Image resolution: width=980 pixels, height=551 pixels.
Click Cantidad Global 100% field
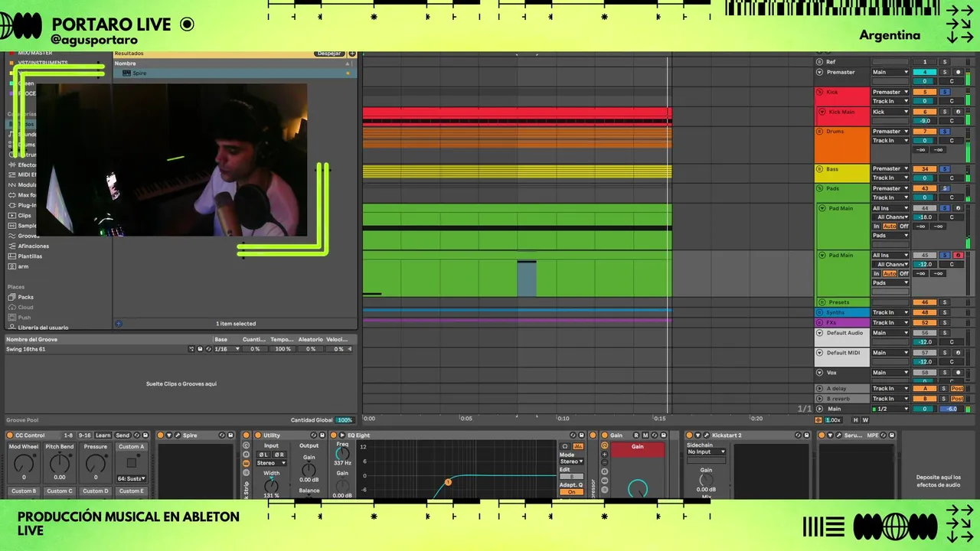[345, 420]
